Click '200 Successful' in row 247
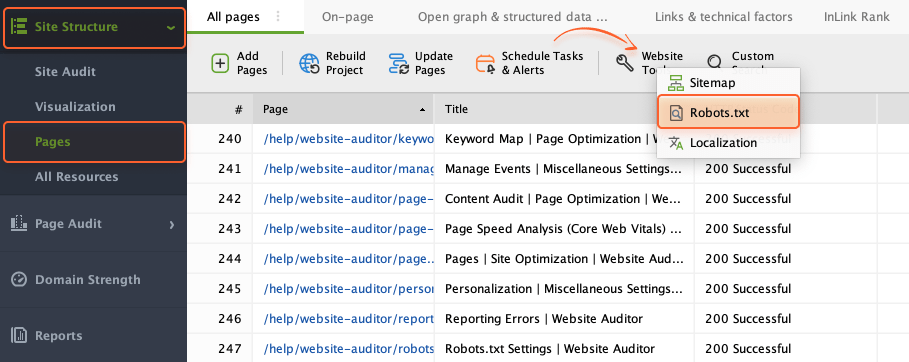This screenshot has height=362, width=909. pos(748,349)
